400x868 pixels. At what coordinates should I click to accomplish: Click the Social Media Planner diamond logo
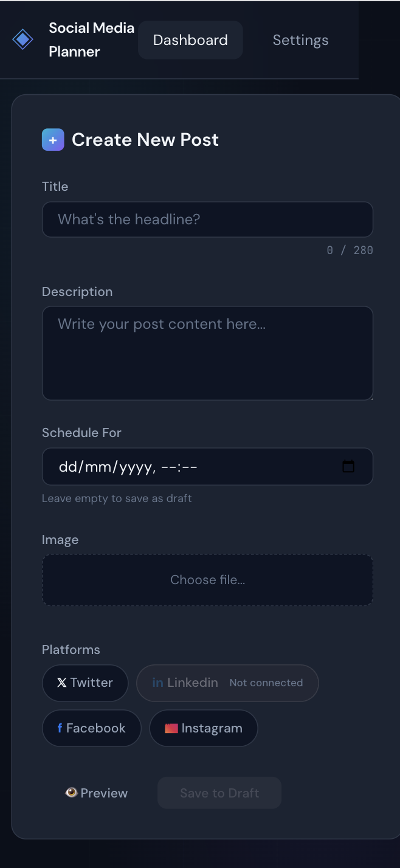pyautogui.click(x=22, y=39)
